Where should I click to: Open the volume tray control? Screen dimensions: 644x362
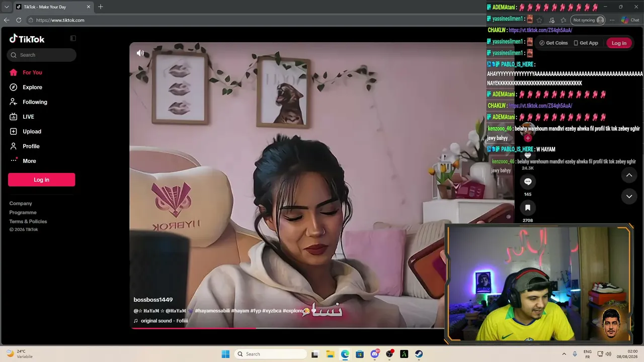click(608, 354)
